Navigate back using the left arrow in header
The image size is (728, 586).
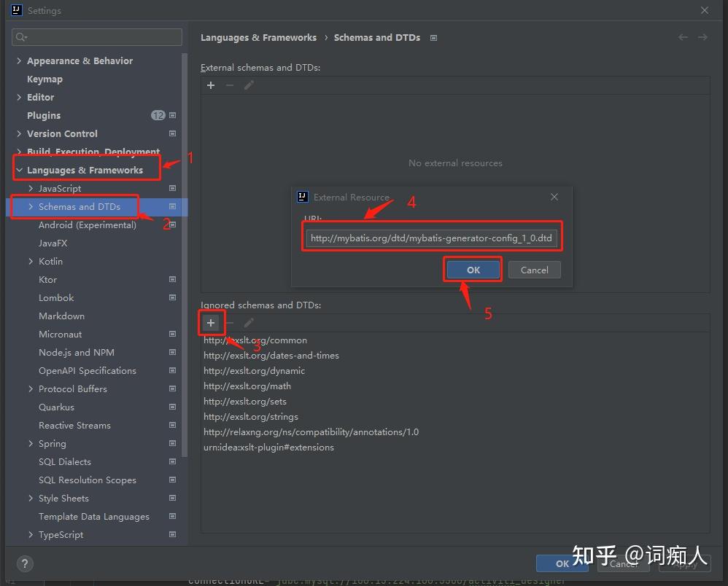[x=683, y=37]
